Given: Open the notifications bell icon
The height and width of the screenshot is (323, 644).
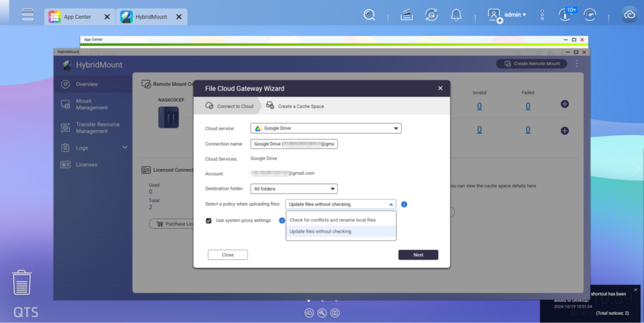Looking at the screenshot, I should (x=456, y=14).
